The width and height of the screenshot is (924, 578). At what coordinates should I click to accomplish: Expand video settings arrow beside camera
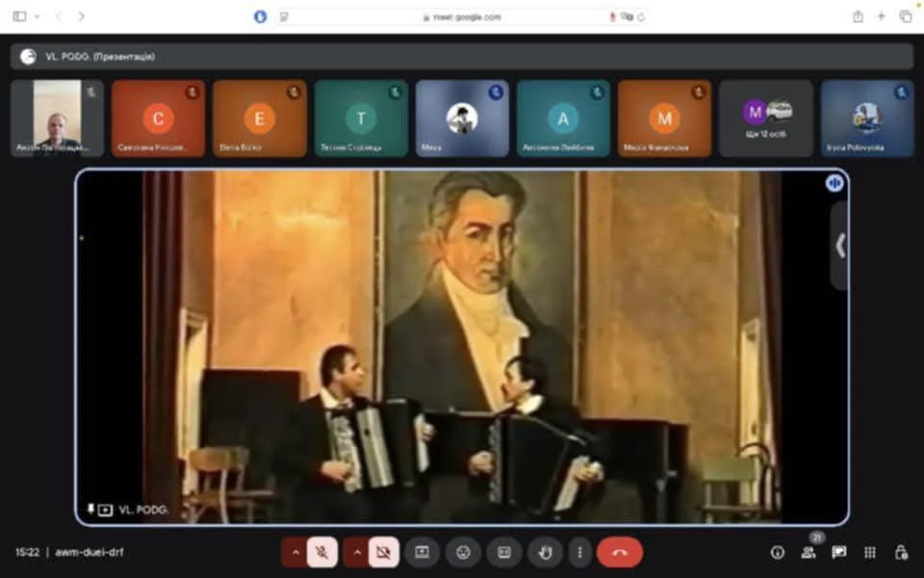(357, 553)
